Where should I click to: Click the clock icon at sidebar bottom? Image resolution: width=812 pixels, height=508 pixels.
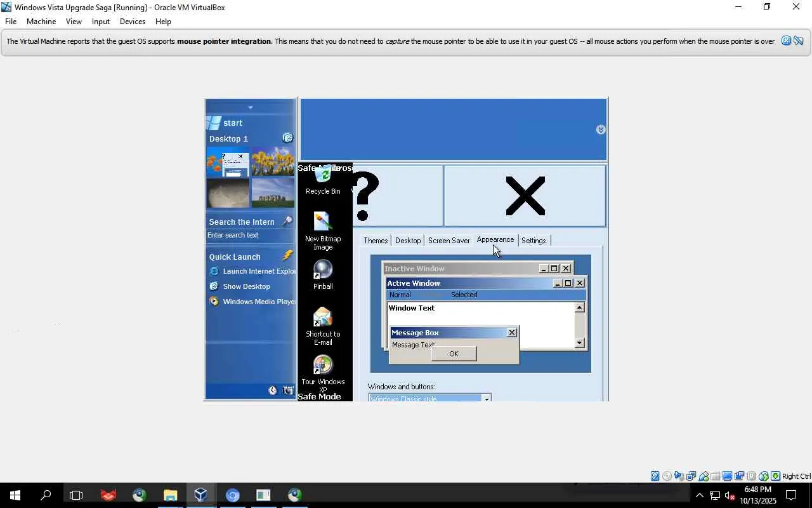coord(273,391)
